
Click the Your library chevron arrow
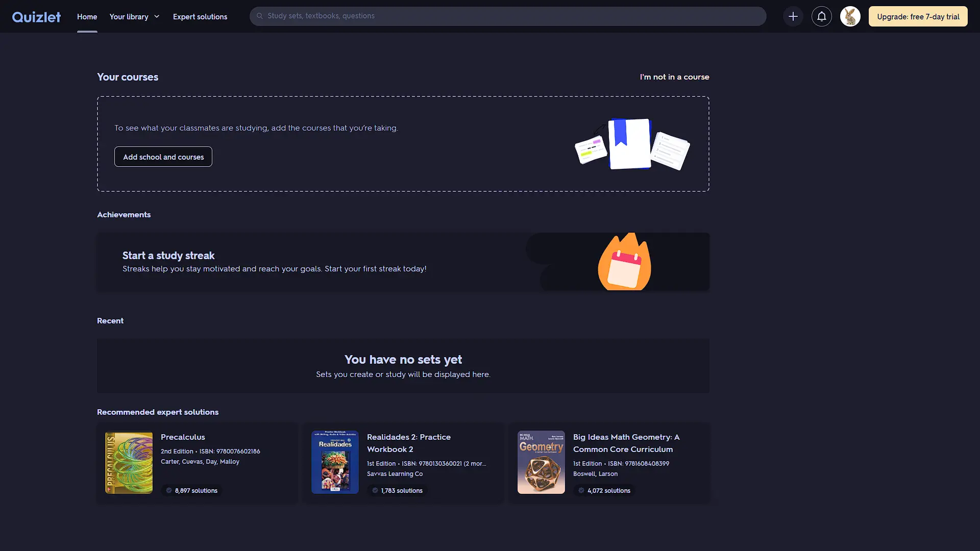pos(157,17)
